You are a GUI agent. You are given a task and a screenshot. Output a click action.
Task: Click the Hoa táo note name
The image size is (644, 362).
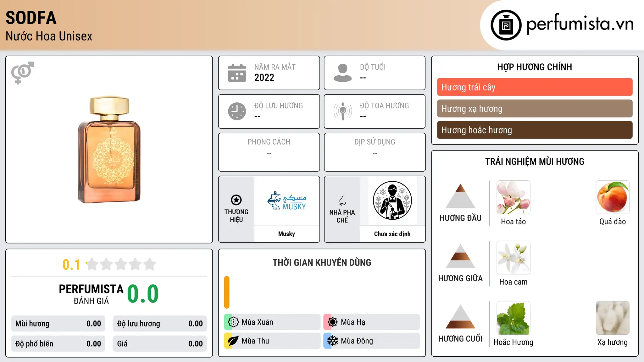(514, 222)
